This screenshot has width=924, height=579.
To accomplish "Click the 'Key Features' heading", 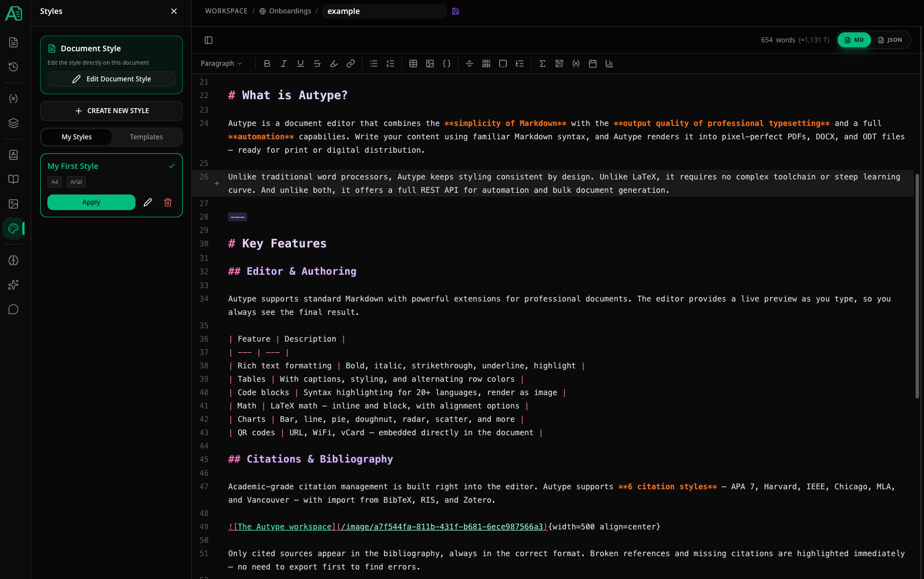I will (x=278, y=244).
